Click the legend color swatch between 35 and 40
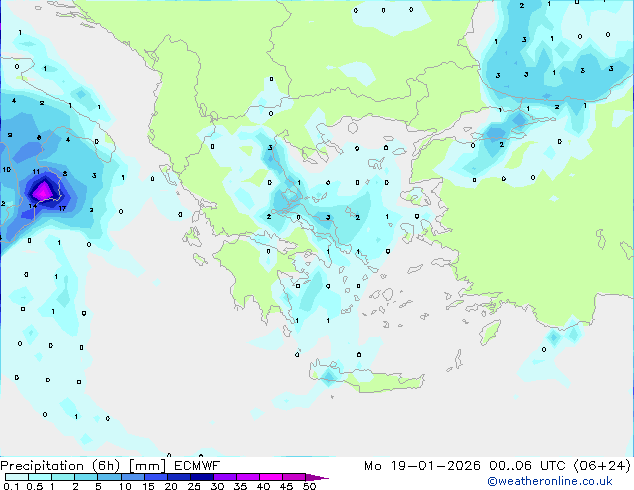 (248, 477)
